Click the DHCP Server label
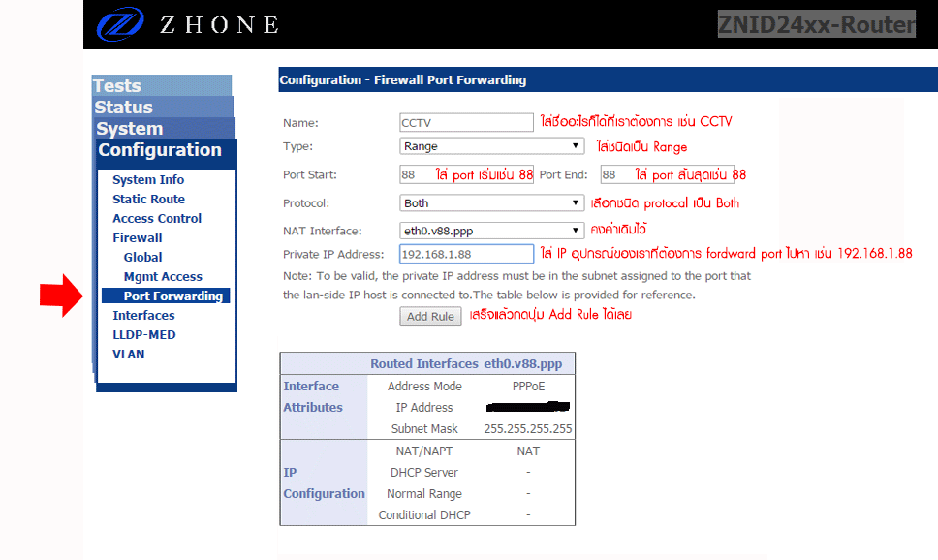Image resolution: width=938 pixels, height=560 pixels. pyautogui.click(x=424, y=472)
